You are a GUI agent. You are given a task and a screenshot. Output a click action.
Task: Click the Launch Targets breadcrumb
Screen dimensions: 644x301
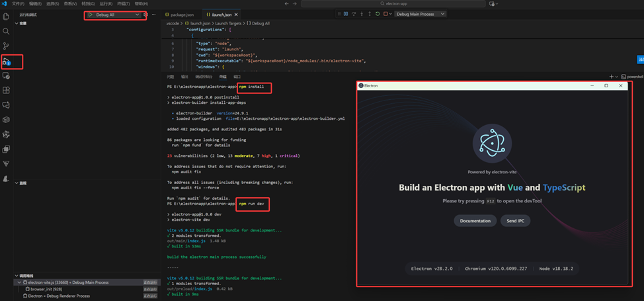(229, 23)
